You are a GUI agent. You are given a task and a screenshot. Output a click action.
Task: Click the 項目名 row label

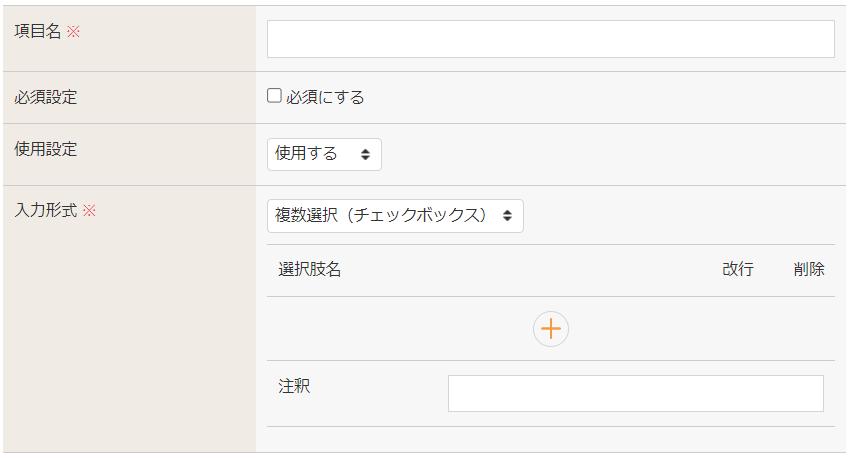[x=39, y=32]
